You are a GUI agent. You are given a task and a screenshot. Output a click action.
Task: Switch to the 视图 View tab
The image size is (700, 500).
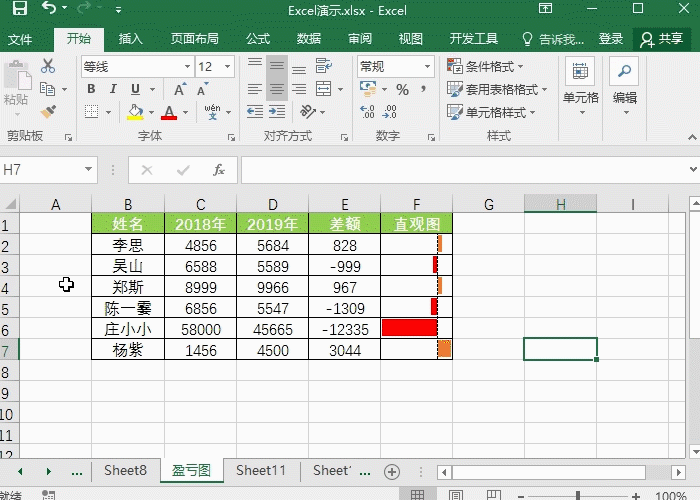coord(411,39)
